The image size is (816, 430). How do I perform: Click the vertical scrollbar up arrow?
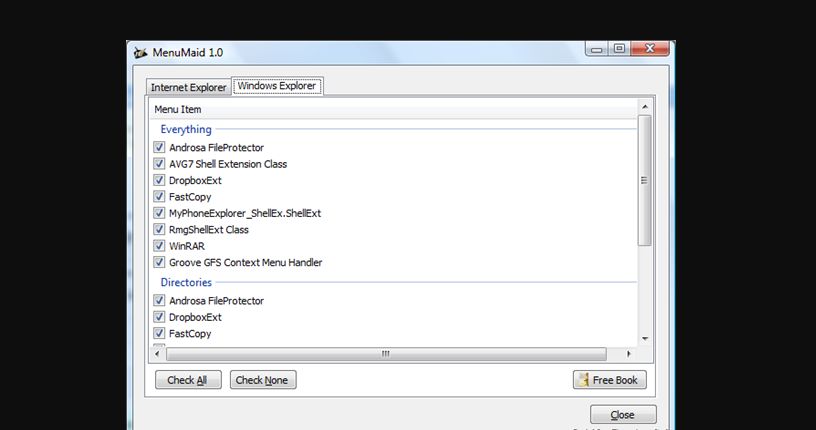(645, 107)
